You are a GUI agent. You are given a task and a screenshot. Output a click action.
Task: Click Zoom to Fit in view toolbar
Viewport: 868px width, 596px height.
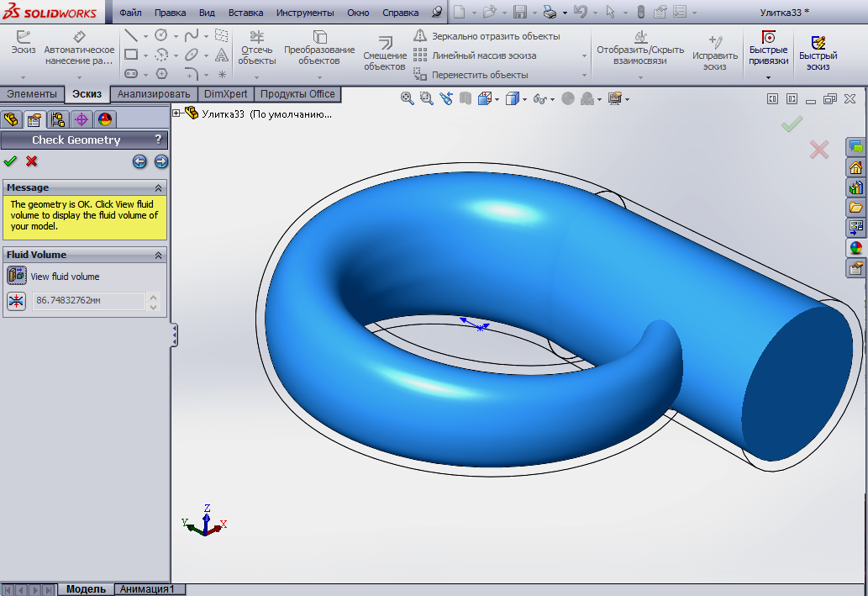[x=408, y=98]
